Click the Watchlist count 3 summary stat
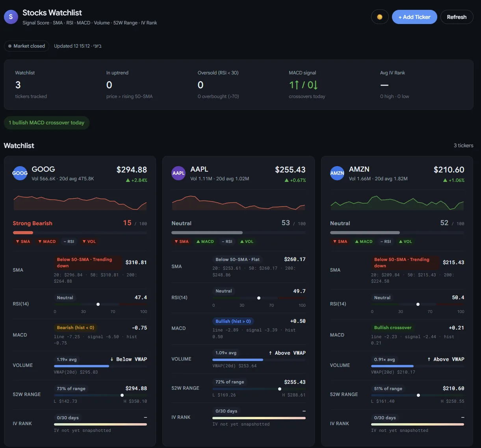The width and height of the screenshot is (481, 448). [x=18, y=85]
